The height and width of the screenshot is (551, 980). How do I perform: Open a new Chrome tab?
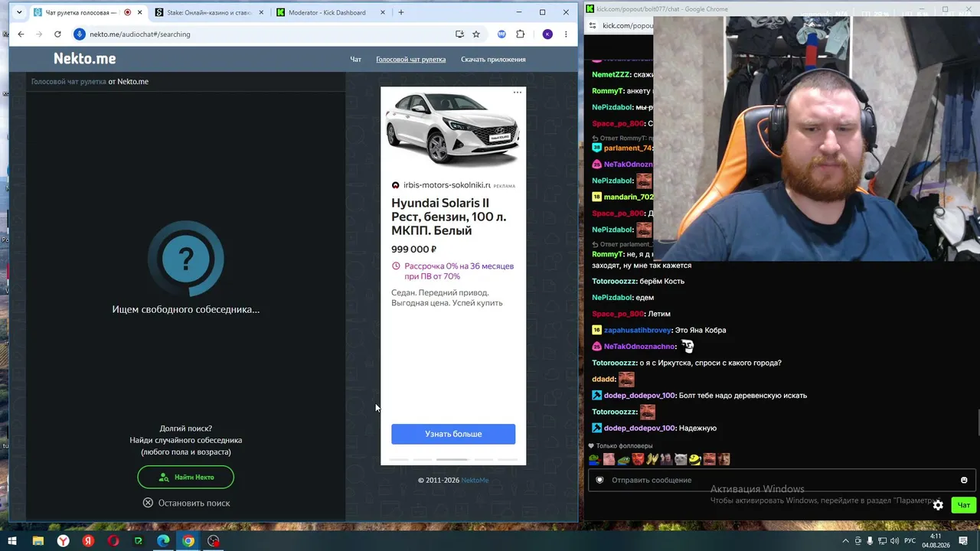[400, 12]
